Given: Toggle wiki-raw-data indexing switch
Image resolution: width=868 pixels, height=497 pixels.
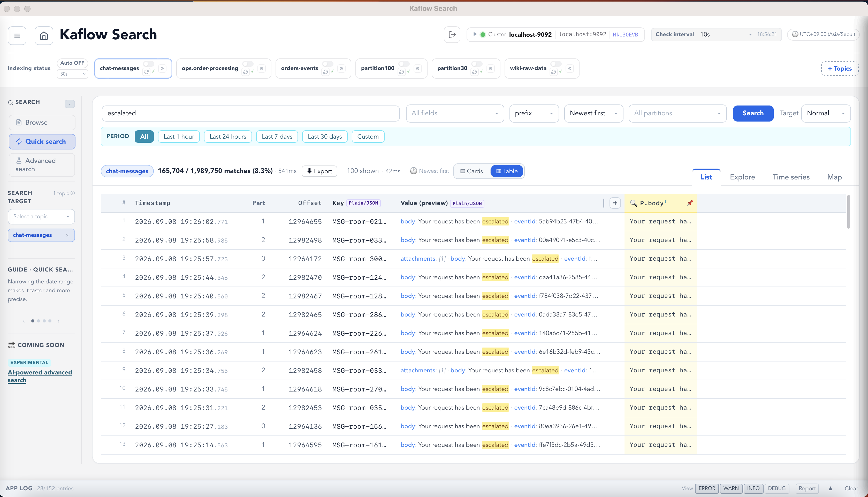Looking at the screenshot, I should pos(556,64).
